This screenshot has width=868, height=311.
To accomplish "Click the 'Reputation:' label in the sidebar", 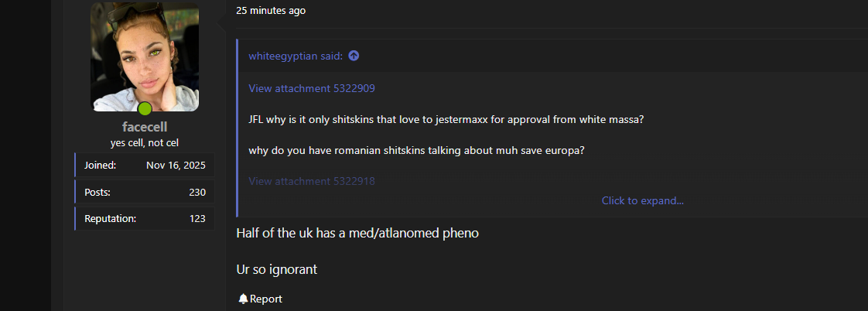I will pos(110,219).
